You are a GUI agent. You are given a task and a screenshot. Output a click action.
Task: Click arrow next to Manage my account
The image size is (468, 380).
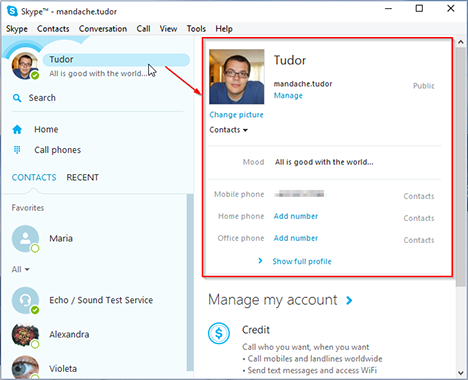pos(349,300)
